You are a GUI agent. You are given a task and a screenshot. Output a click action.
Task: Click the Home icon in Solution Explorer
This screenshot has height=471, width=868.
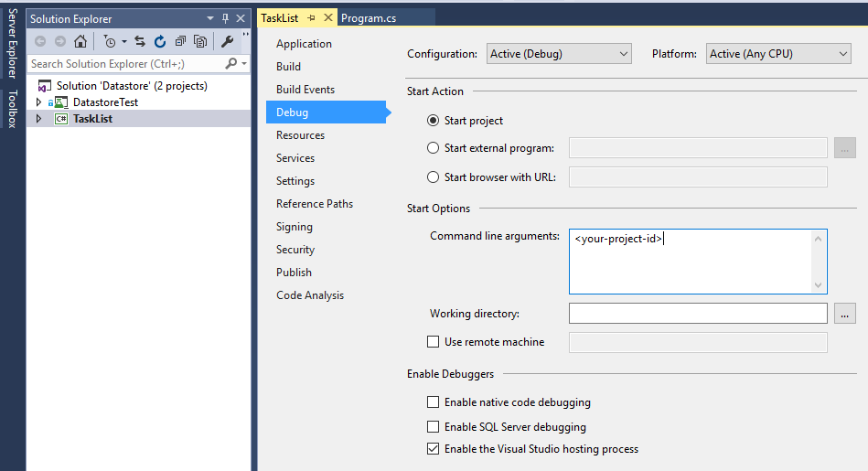[80, 41]
